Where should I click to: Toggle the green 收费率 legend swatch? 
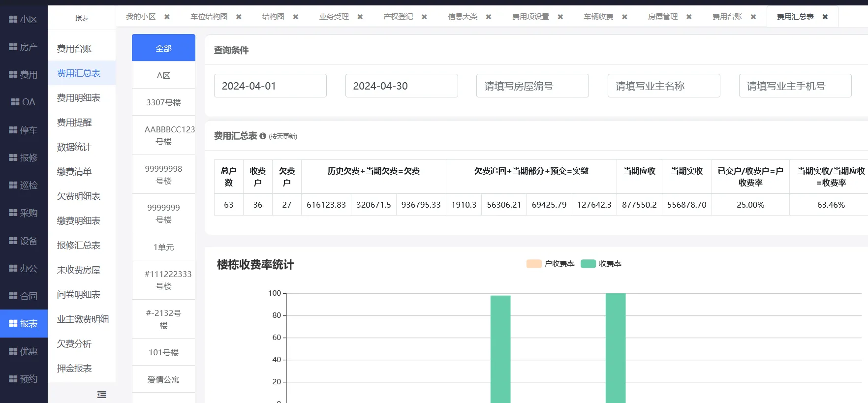point(589,264)
